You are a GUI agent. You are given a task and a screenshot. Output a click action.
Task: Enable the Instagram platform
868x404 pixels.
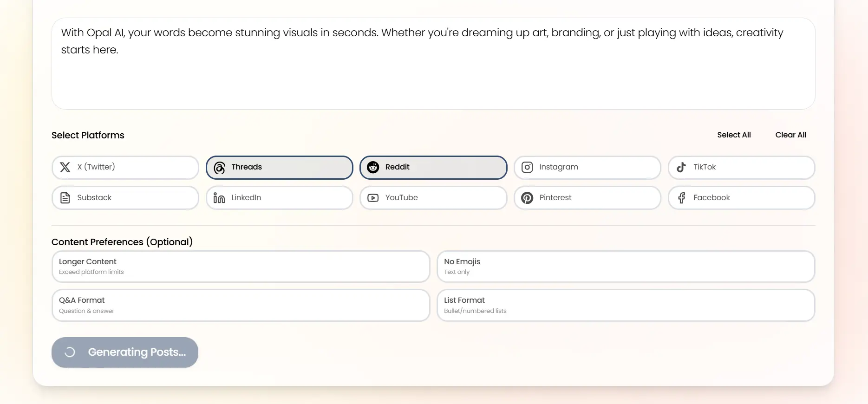click(x=587, y=167)
